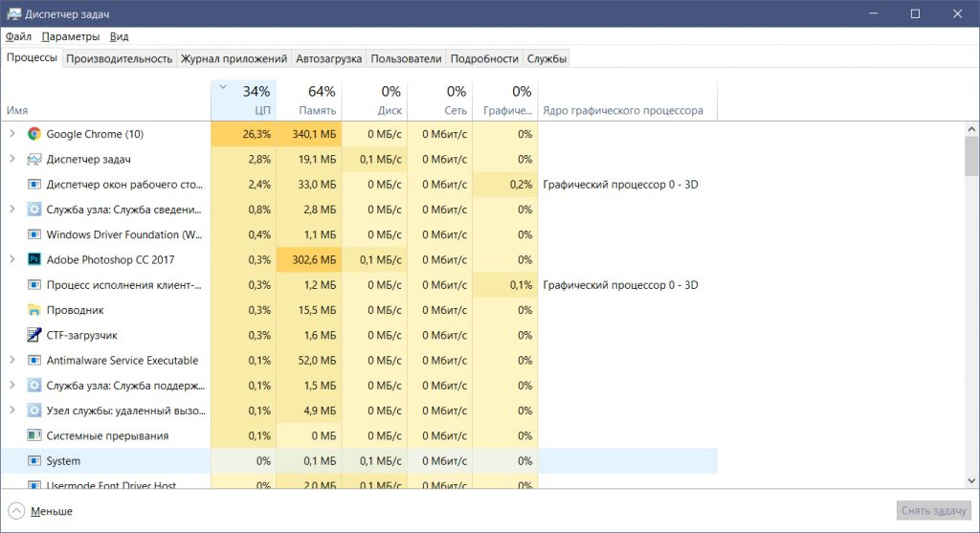The height and width of the screenshot is (533, 980).
Task: Click the Диспетчер задач process icon
Action: [x=34, y=160]
